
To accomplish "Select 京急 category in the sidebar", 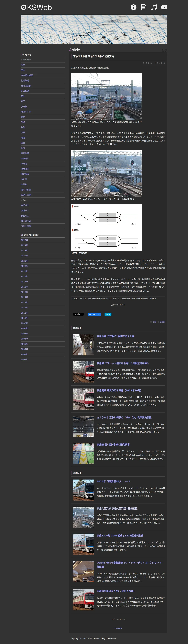I will [23, 70].
